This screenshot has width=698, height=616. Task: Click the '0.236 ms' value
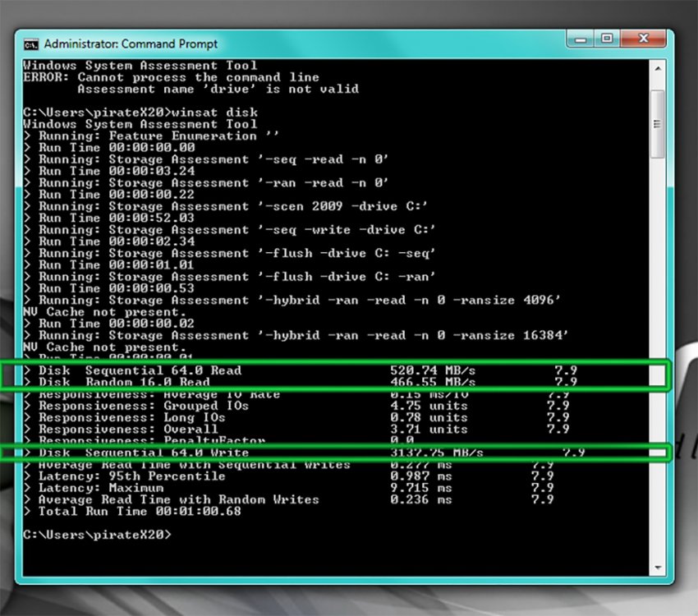coord(421,499)
